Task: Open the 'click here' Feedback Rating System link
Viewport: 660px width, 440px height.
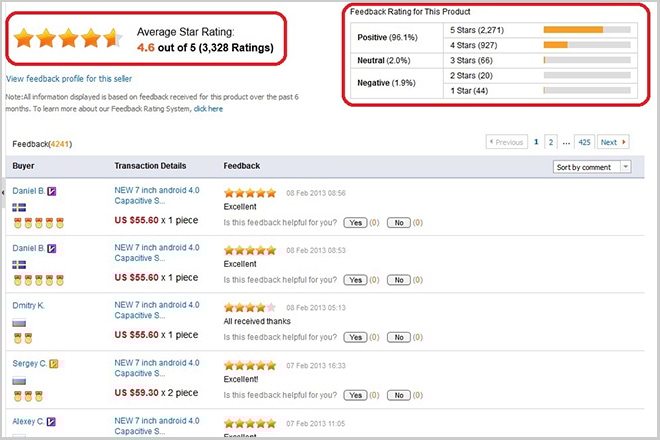Action: [x=208, y=108]
